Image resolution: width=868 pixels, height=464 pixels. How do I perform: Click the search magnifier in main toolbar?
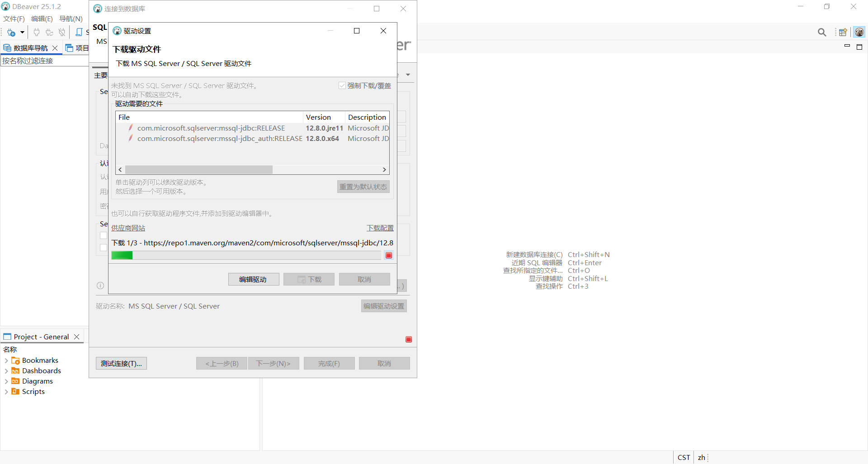tap(822, 33)
